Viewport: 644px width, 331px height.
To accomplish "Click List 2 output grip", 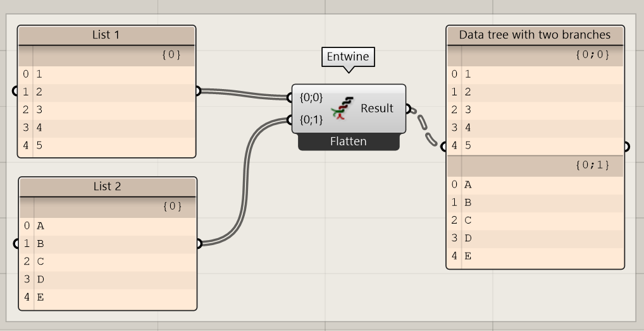I will click(198, 244).
